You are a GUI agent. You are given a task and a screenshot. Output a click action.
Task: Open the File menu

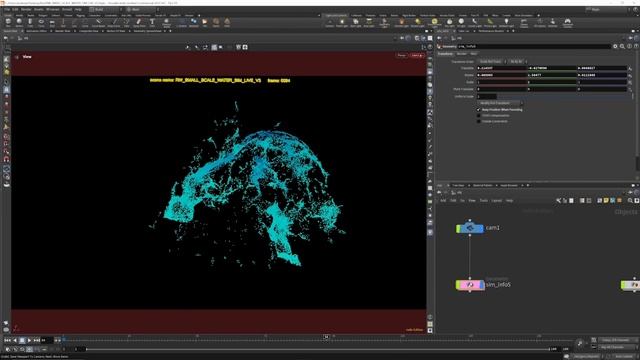tap(7, 9)
